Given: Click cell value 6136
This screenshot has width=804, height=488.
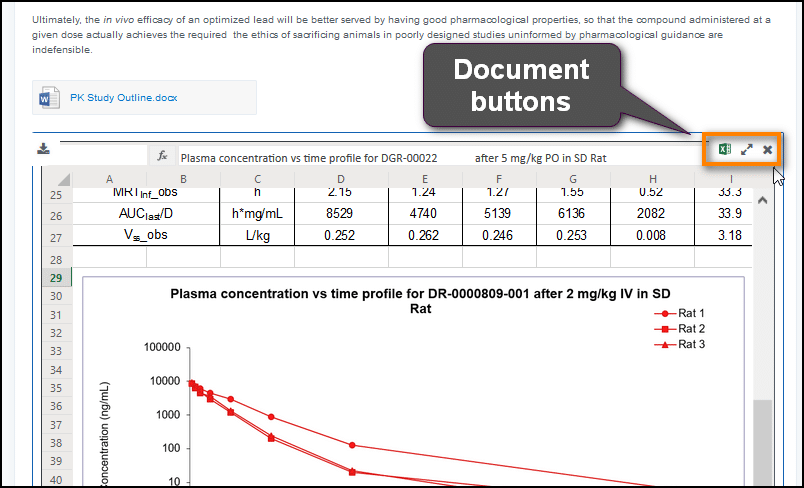Looking at the screenshot, I should pyautogui.click(x=571, y=214).
